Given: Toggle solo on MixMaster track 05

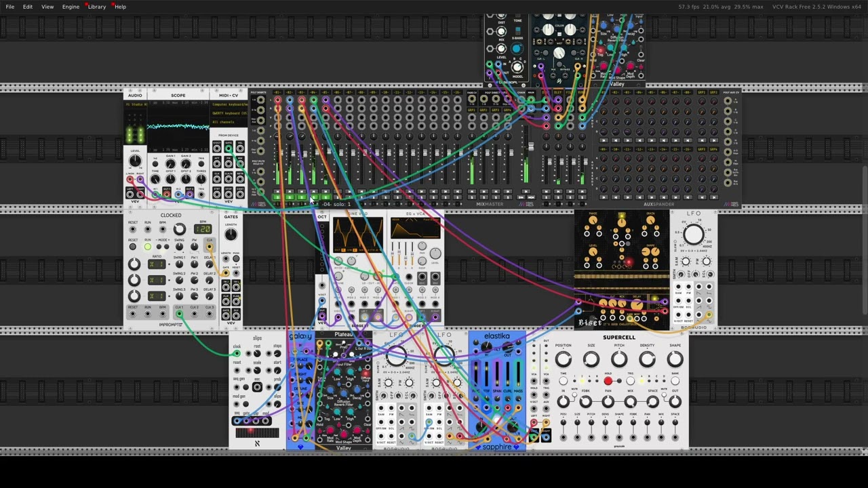Looking at the screenshot, I should click(x=325, y=197).
